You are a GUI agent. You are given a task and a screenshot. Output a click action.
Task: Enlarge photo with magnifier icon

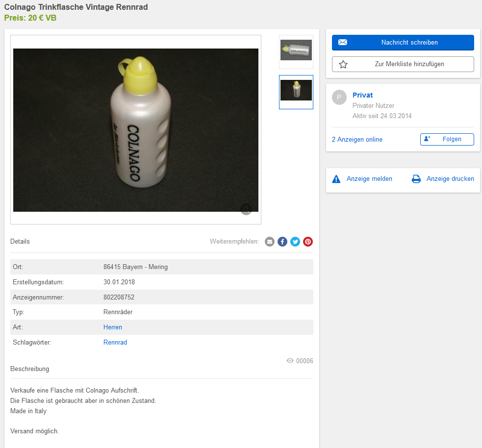point(246,210)
